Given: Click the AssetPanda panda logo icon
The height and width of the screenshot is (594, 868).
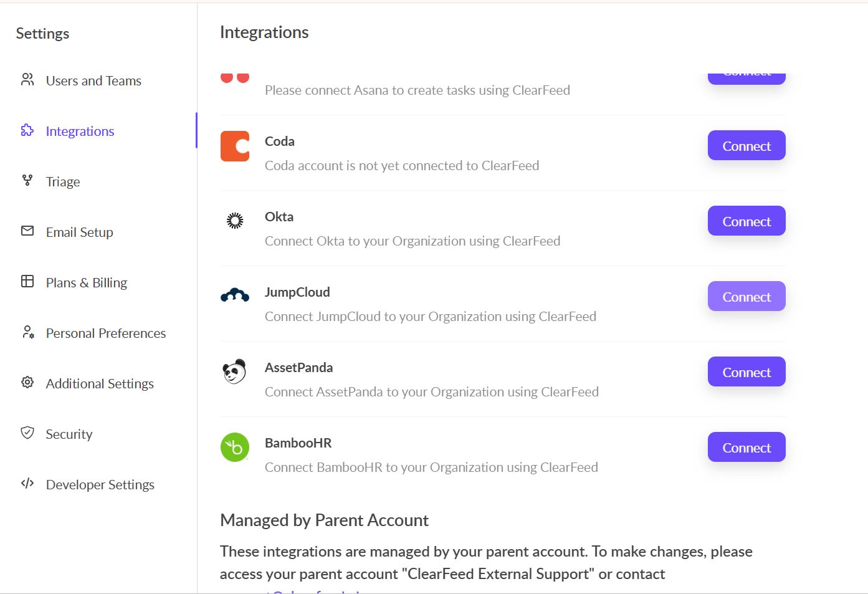Looking at the screenshot, I should coord(235,371).
